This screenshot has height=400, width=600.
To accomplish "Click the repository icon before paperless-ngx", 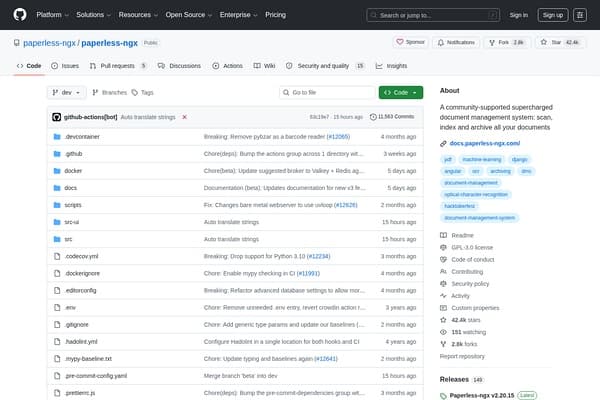I will tap(16, 43).
